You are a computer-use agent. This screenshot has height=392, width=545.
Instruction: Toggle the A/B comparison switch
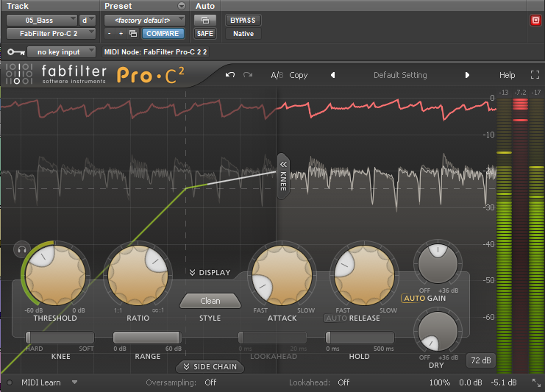(x=277, y=75)
